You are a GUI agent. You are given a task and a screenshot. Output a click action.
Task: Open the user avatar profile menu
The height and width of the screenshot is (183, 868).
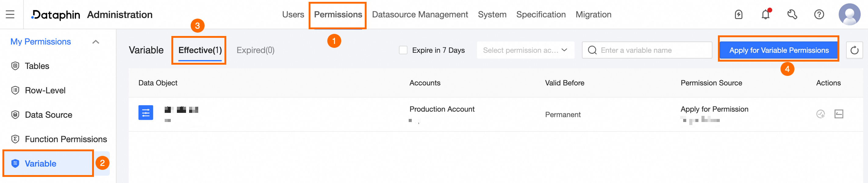coord(849,15)
